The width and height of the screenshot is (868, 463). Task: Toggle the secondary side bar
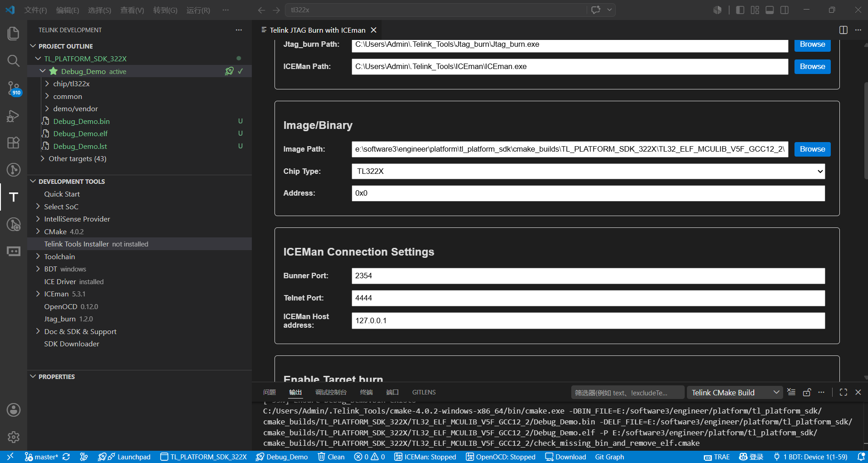click(785, 10)
